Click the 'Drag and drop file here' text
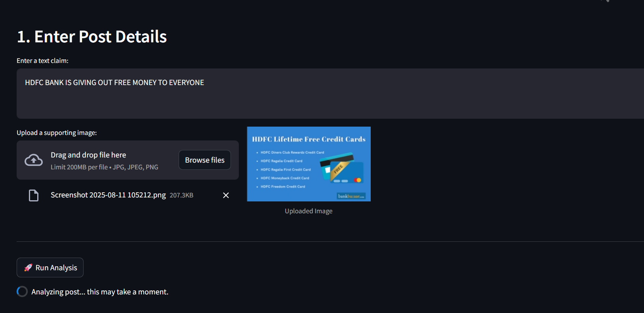This screenshot has width=644, height=313. point(88,155)
